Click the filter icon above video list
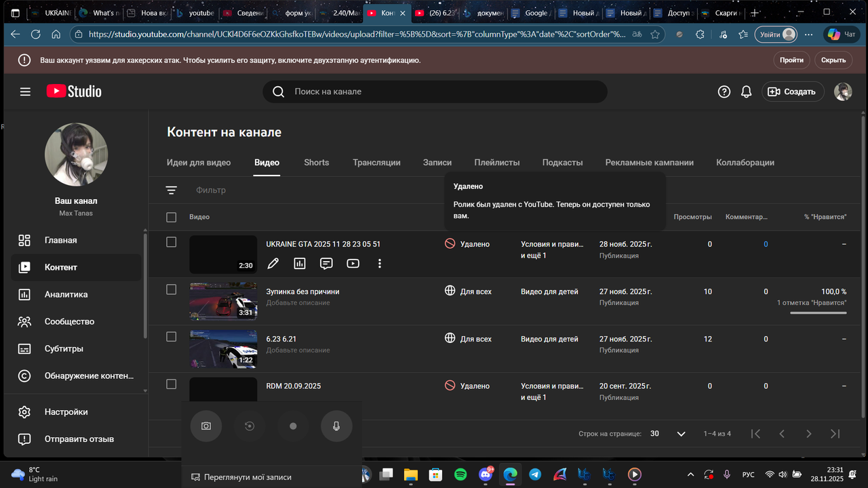Screen dimensions: 868x488 [171, 190]
